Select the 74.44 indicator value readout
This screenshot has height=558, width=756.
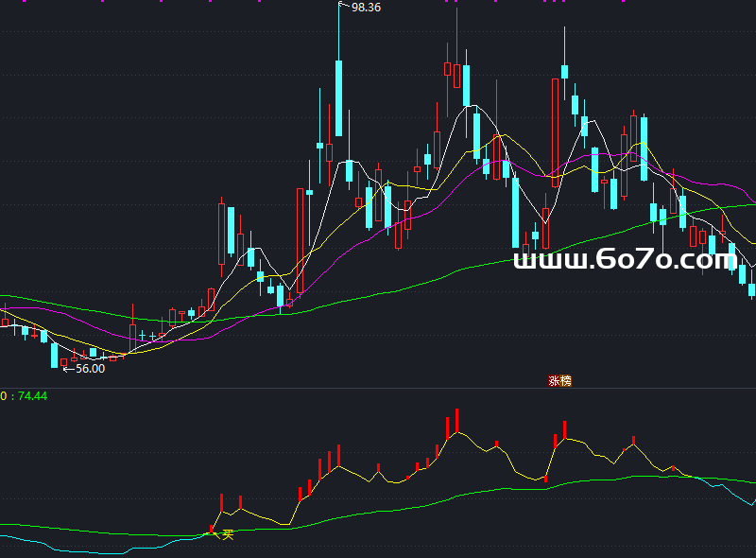(x=32, y=396)
